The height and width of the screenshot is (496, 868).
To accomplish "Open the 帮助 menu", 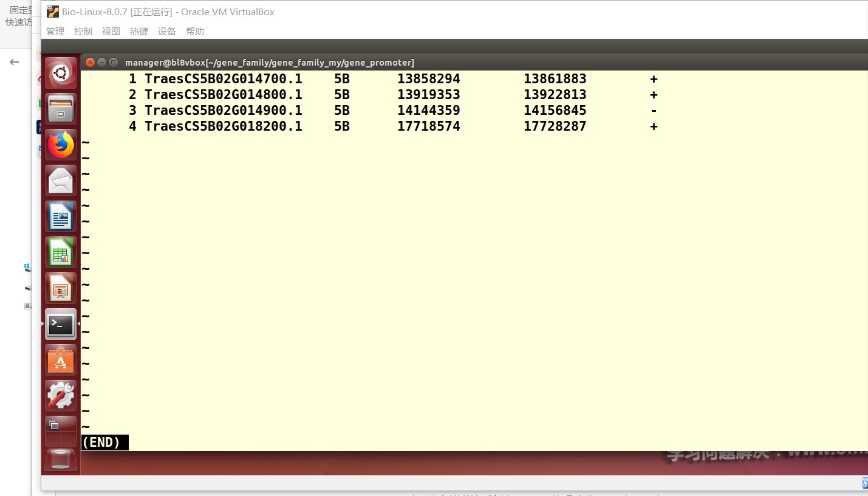I will [195, 32].
